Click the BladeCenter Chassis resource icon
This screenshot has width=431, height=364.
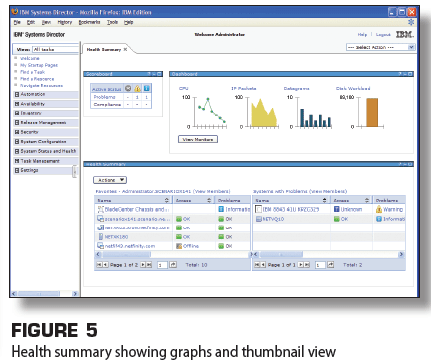pyautogui.click(x=100, y=210)
